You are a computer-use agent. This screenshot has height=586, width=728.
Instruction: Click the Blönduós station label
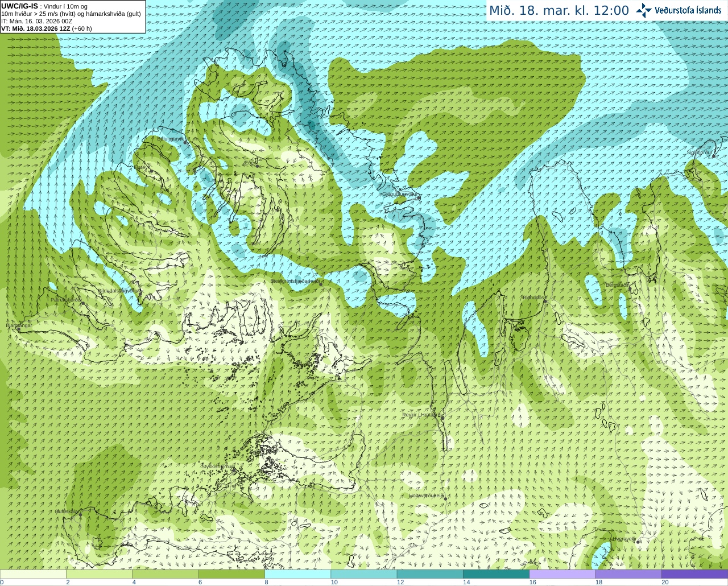534,297
